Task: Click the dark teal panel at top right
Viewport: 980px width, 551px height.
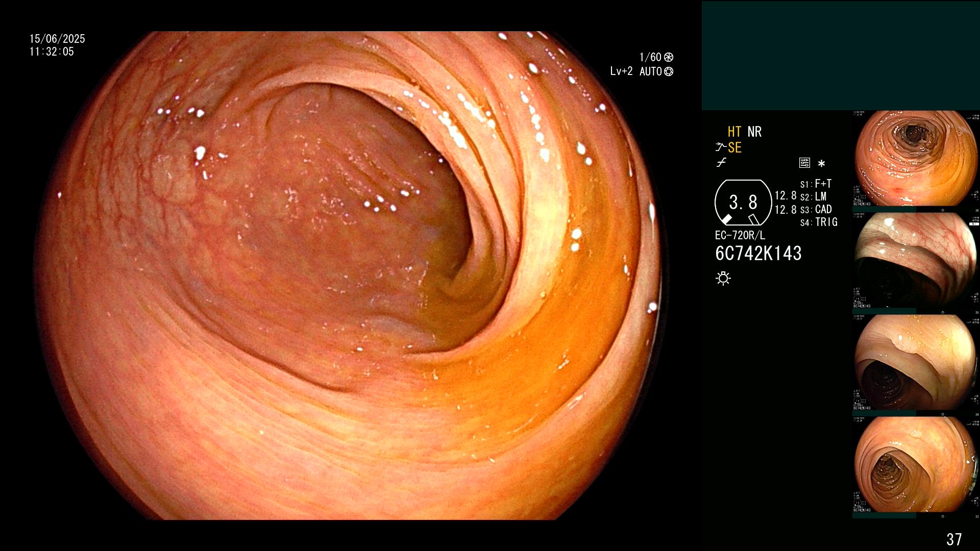Action: click(841, 55)
